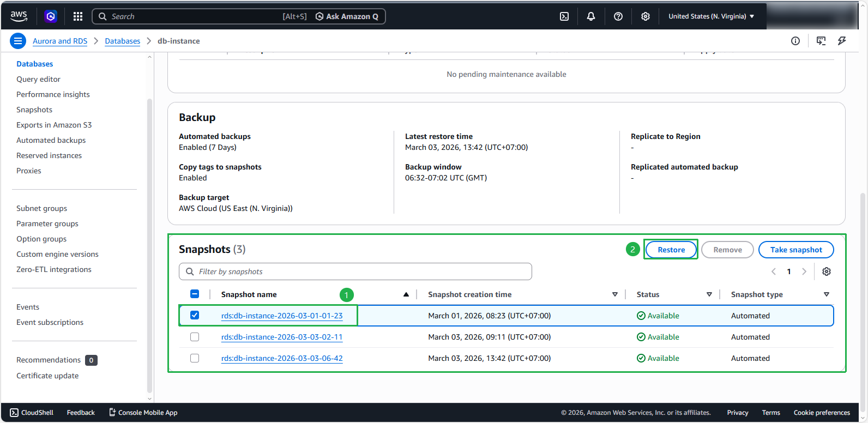Sort by Snapshot name column arrow
The width and height of the screenshot is (868, 423).
[x=406, y=294]
